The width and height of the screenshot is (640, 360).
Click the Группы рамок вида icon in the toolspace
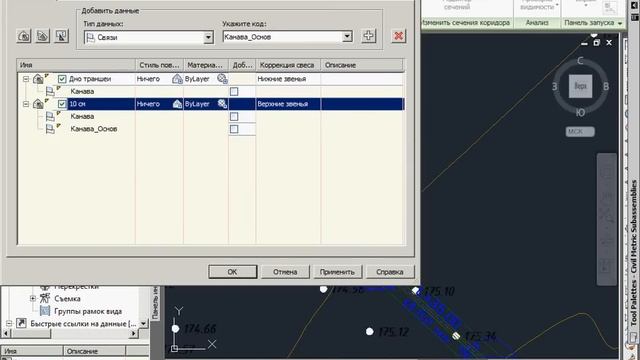point(45,311)
